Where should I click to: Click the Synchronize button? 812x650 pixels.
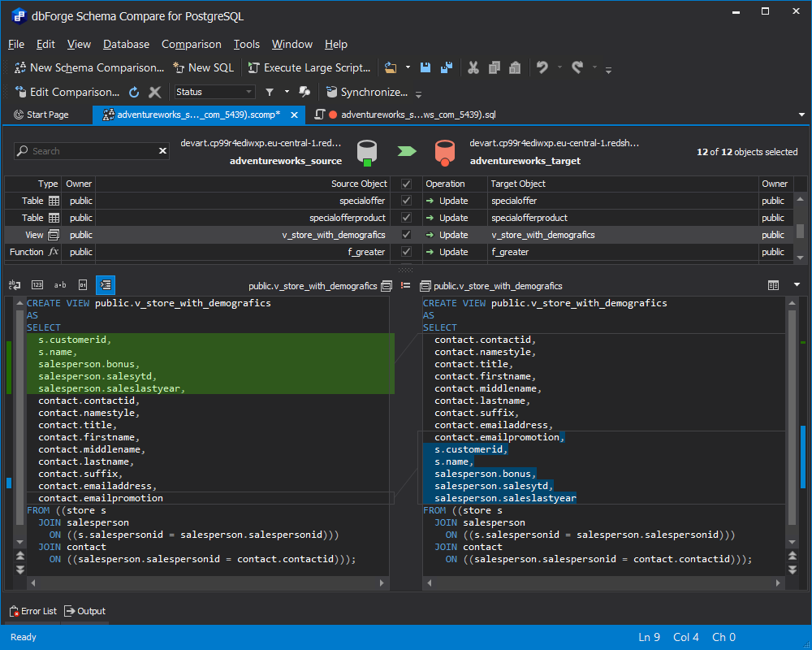coord(367,92)
